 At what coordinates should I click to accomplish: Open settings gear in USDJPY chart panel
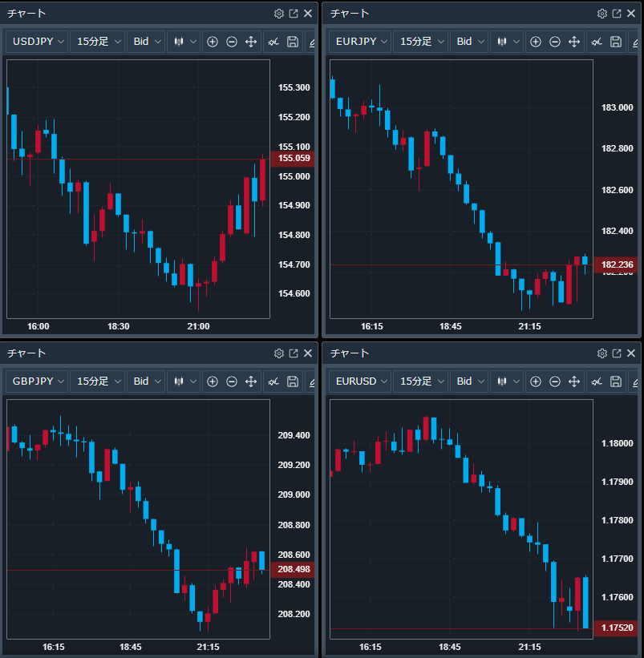(279, 14)
